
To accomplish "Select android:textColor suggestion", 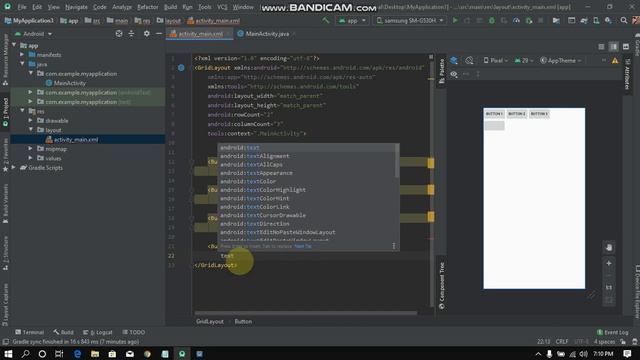I will (x=248, y=181).
